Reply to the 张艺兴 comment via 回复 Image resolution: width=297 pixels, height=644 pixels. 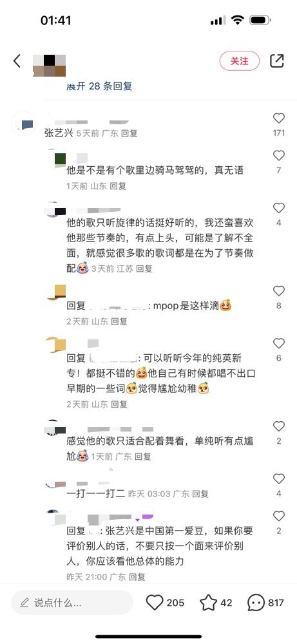[129, 133]
